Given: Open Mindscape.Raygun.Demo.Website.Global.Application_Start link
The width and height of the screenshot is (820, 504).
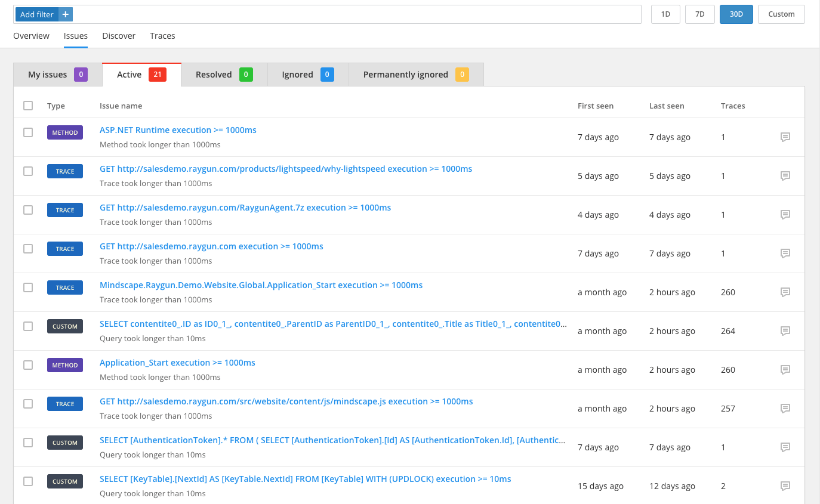Looking at the screenshot, I should (261, 285).
